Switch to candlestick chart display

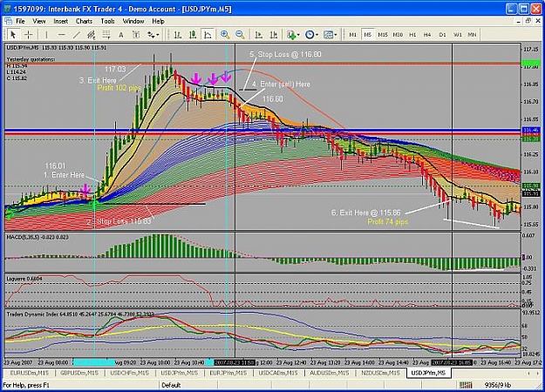pyautogui.click(x=193, y=35)
